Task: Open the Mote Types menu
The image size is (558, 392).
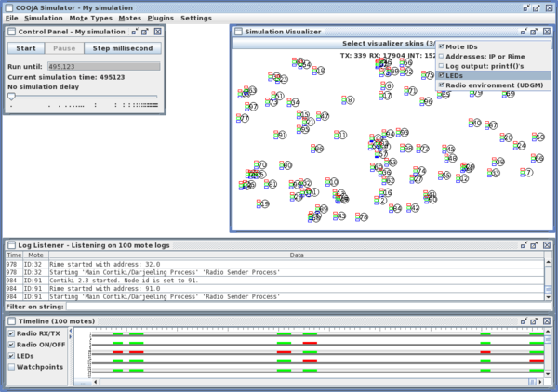Action: (90, 18)
